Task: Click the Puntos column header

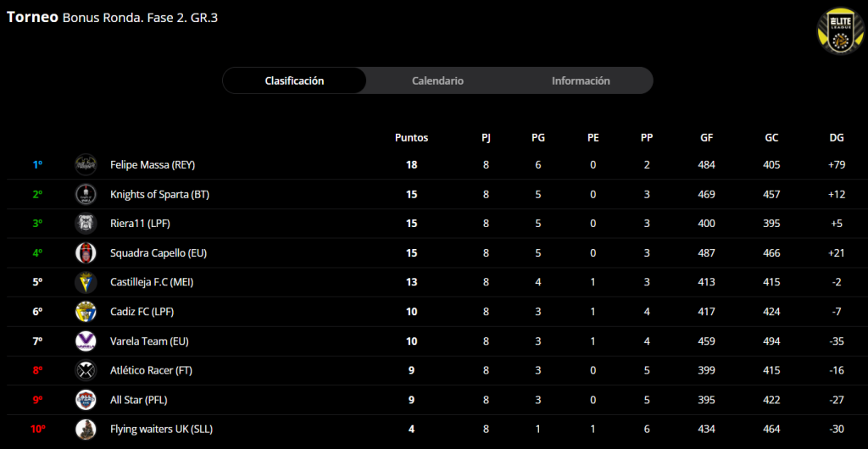Action: [x=411, y=137]
